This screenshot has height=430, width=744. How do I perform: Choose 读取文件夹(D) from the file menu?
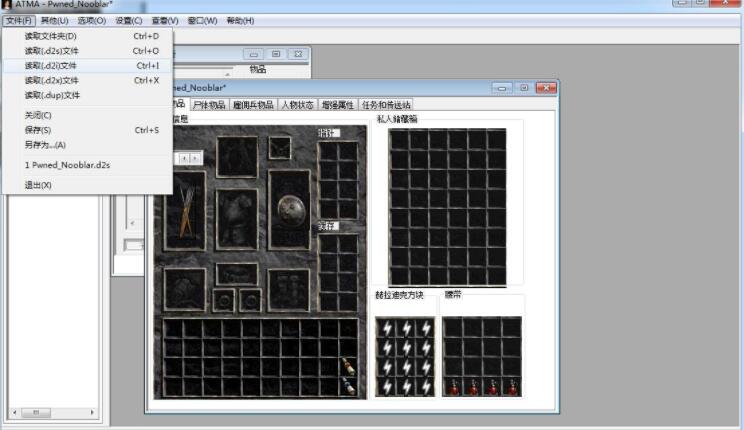87,36
